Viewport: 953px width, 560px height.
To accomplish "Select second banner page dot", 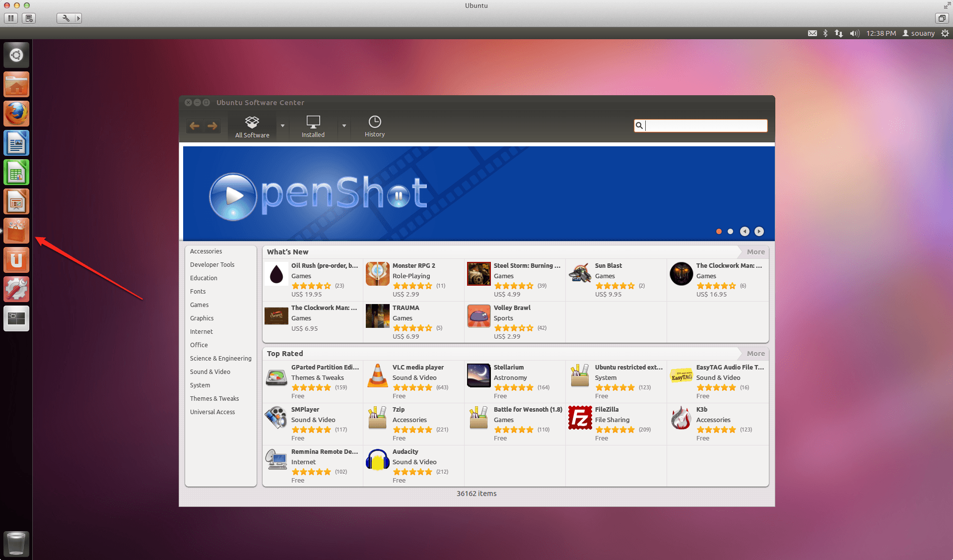I will coord(730,232).
